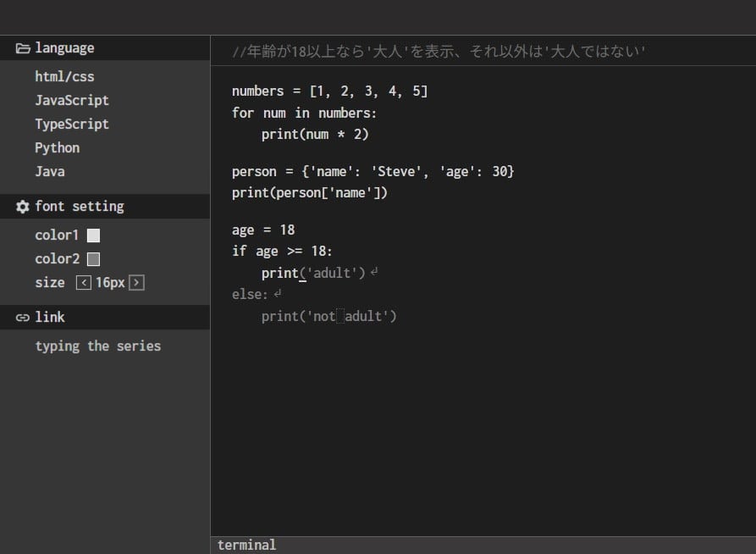
Task: Select Python from the language list
Action: coord(57,147)
